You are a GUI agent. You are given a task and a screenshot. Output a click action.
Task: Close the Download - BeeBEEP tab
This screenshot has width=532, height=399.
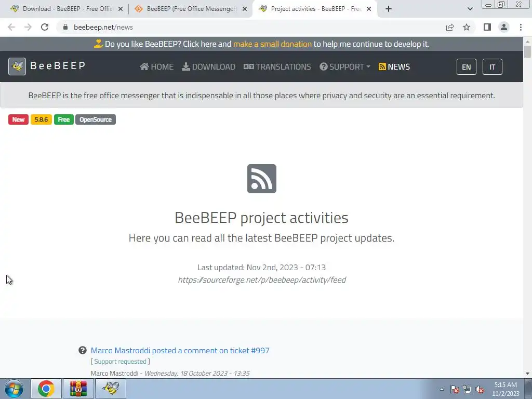pyautogui.click(x=121, y=9)
